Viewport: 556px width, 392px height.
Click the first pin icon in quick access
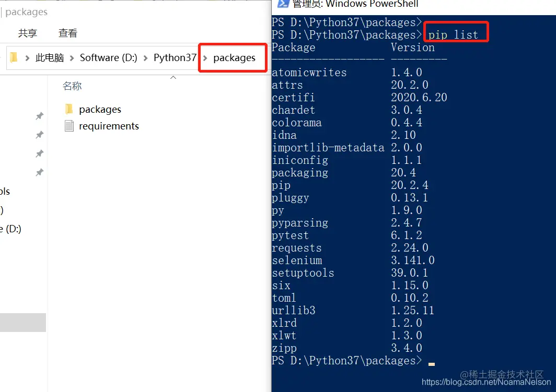click(x=40, y=116)
